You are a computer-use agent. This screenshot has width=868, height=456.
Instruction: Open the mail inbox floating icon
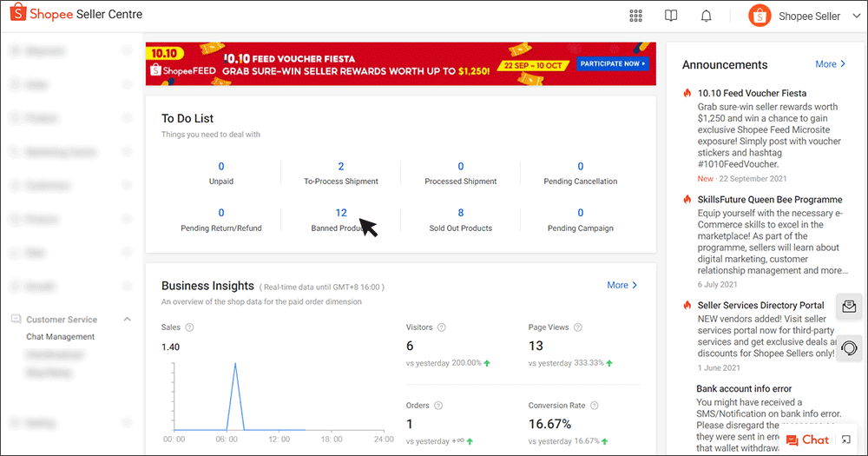849,307
